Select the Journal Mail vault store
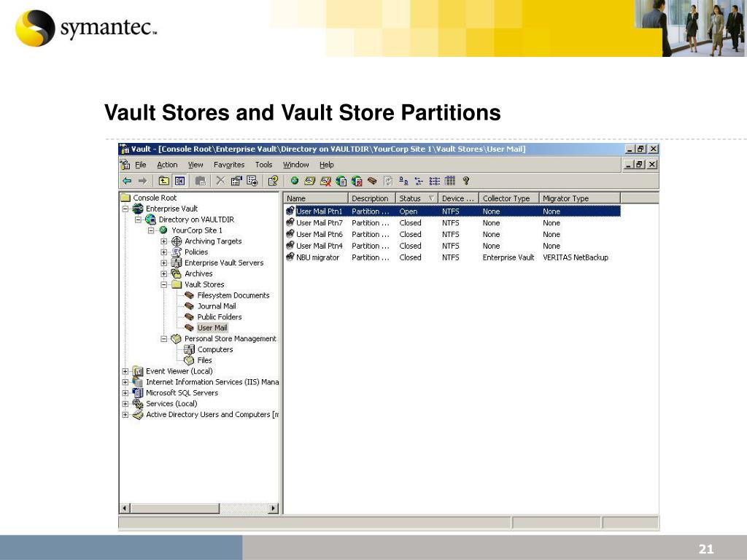This screenshot has height=560, width=747. pos(217,306)
